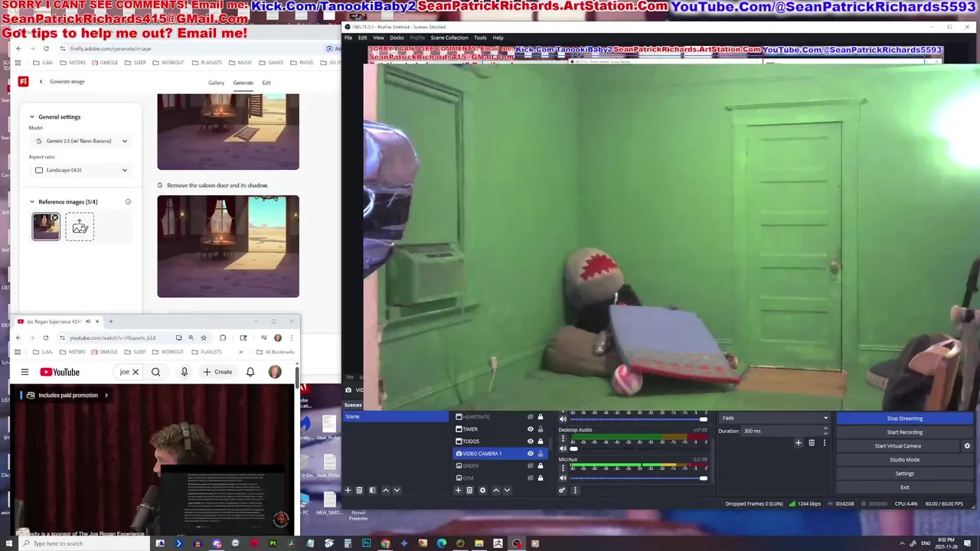The width and height of the screenshot is (980, 551).
Task: Expand the Includes paid promotion arrow
Action: tap(106, 396)
